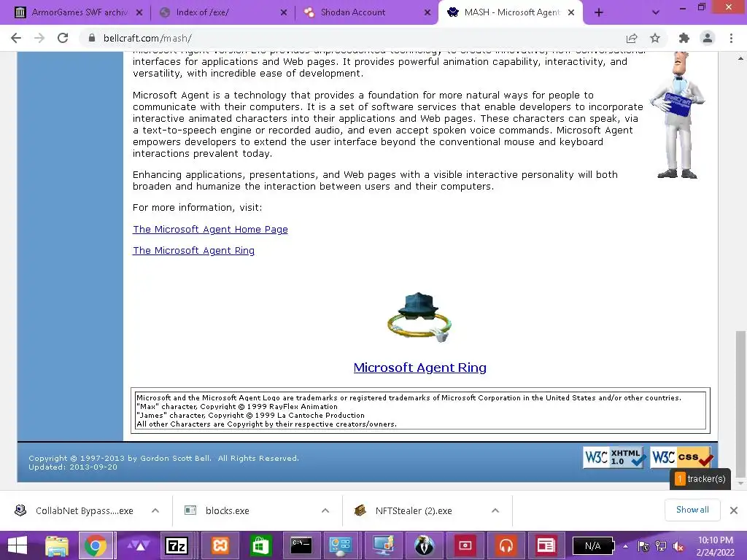
Task: Click the battery N/A indicator
Action: tap(593, 546)
